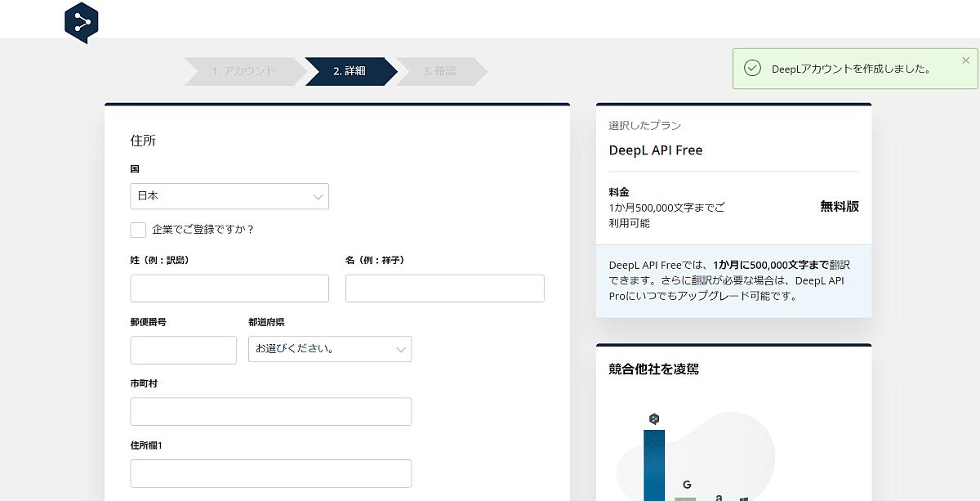This screenshot has width=980, height=501.
Task: Click into the 名 first name field
Action: pos(444,289)
